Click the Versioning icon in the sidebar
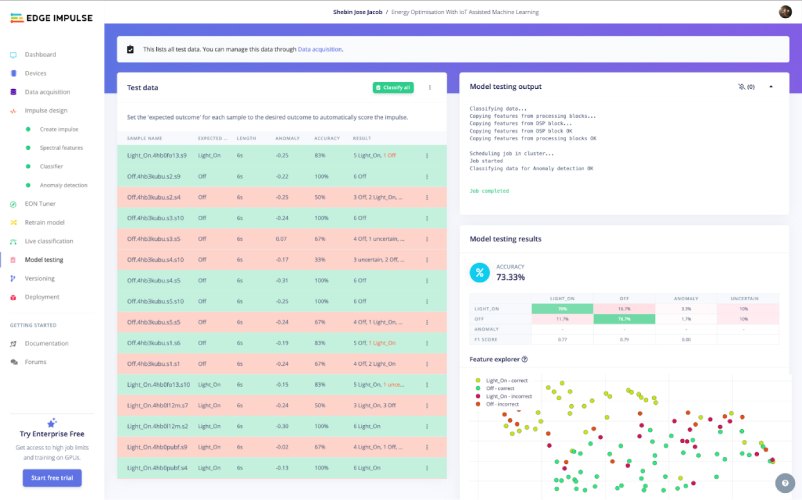The image size is (802, 500). coord(13,278)
